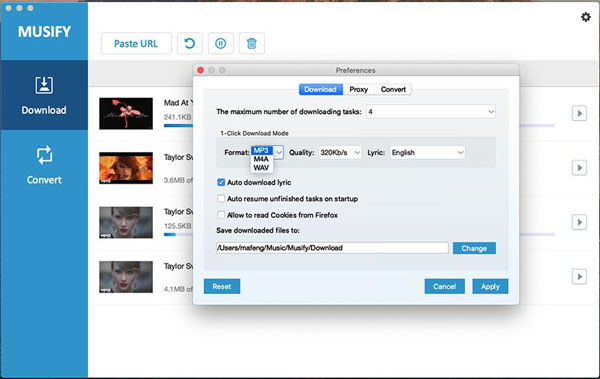
Task: Open the Convert section in the sidebar
Action: 44,165
